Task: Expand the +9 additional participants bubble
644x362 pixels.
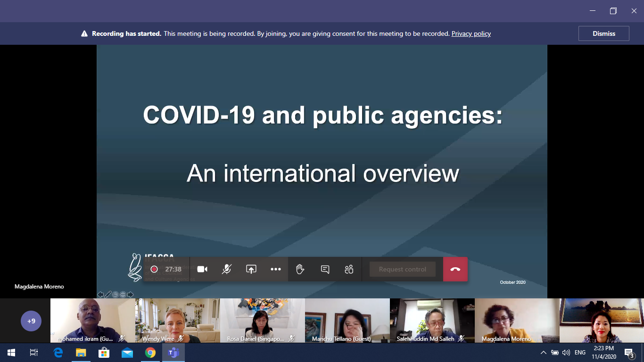Action: click(31, 321)
